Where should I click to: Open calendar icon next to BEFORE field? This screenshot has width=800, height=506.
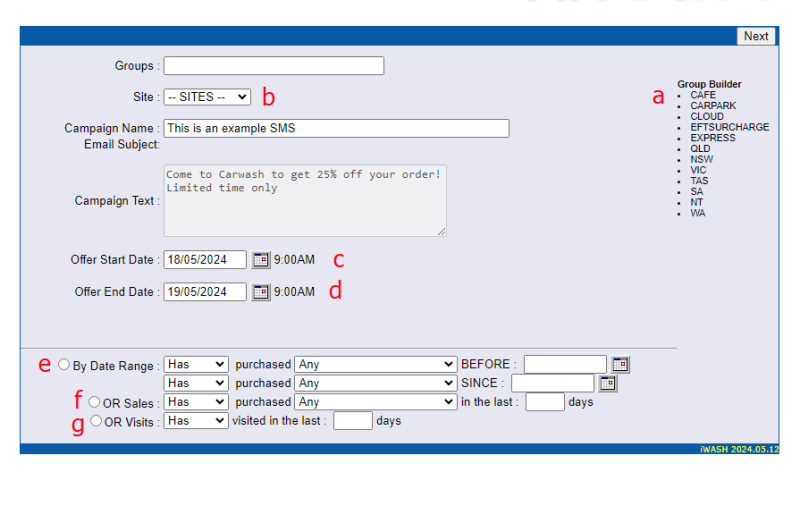coord(620,364)
